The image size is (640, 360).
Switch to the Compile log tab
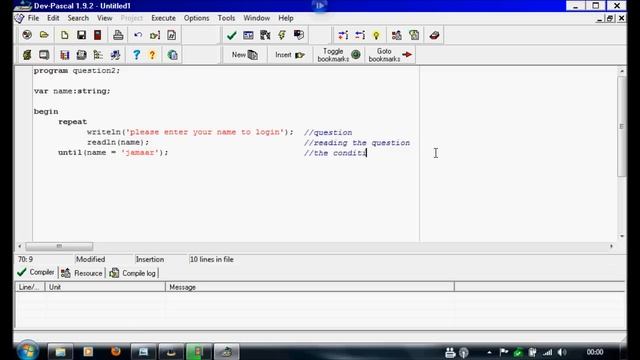click(133, 273)
